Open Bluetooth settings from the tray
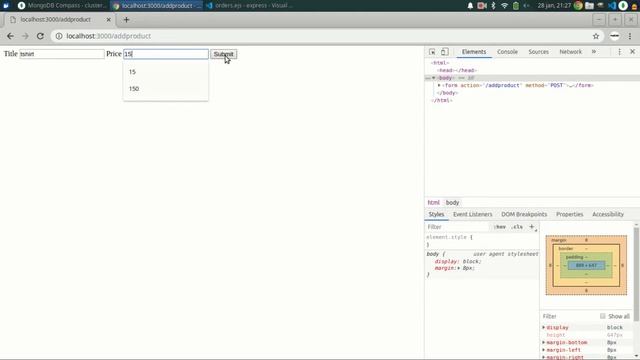This screenshot has width=640, height=360. point(493,6)
